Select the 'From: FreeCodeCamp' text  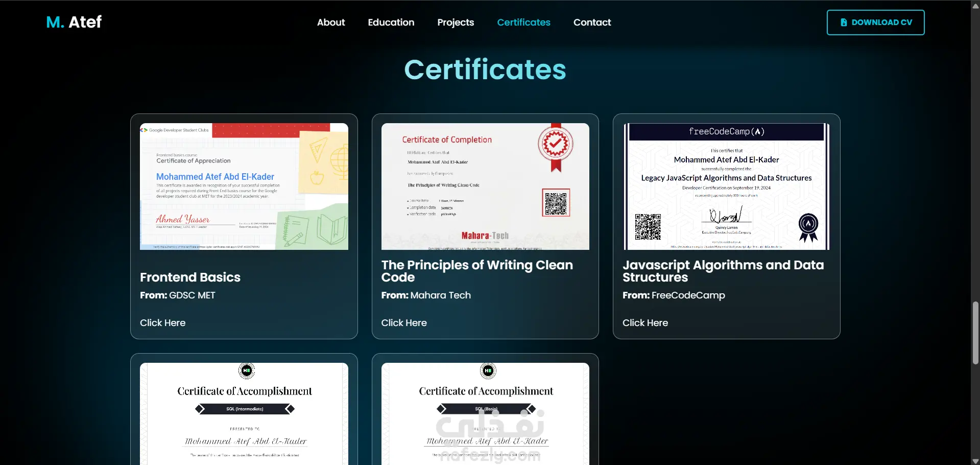point(674,295)
